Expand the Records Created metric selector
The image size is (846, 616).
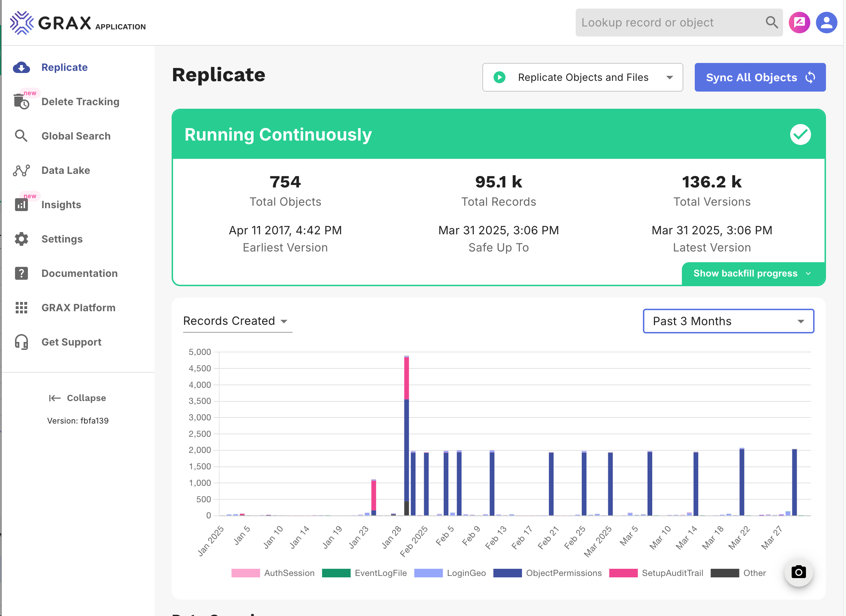point(237,321)
